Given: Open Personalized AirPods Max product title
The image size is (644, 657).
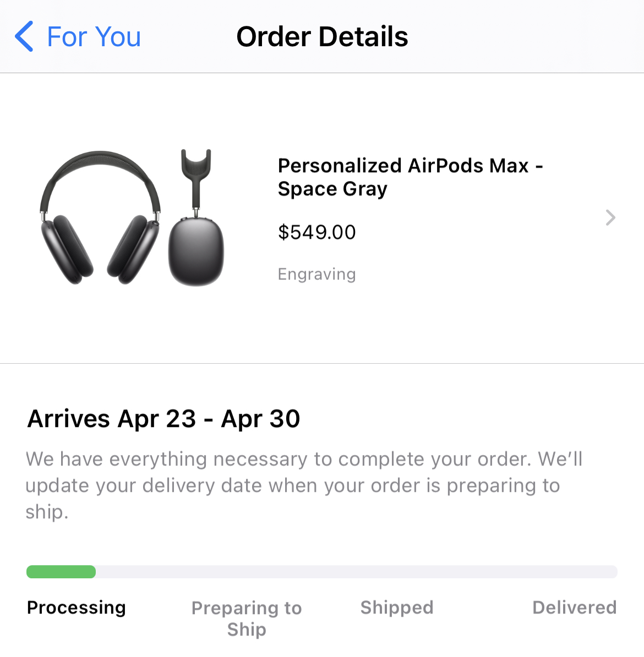Looking at the screenshot, I should pos(410,177).
